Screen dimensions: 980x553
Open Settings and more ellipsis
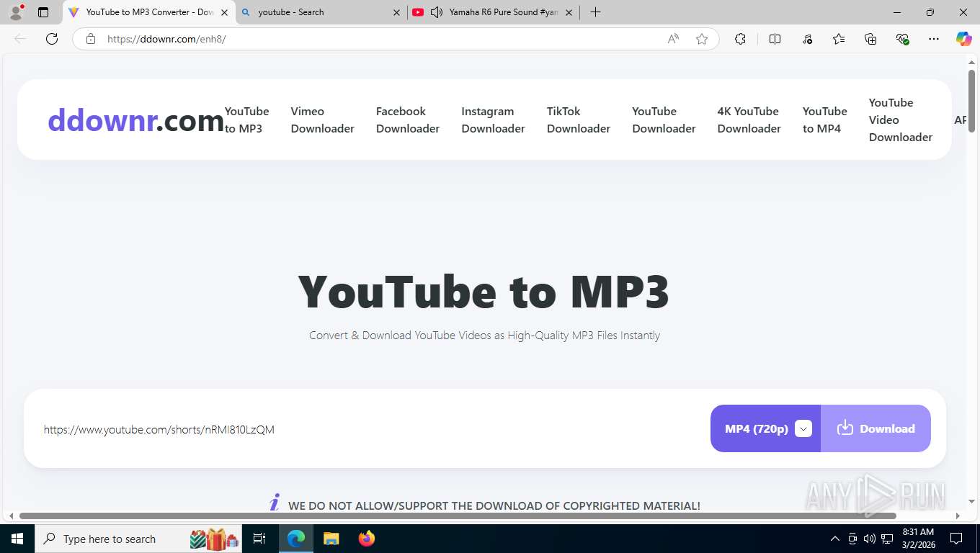point(934,39)
